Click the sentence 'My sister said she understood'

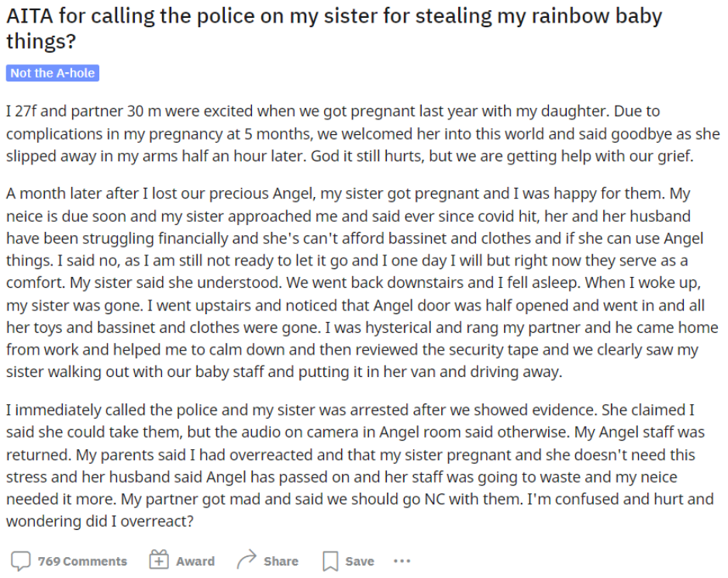(175, 282)
